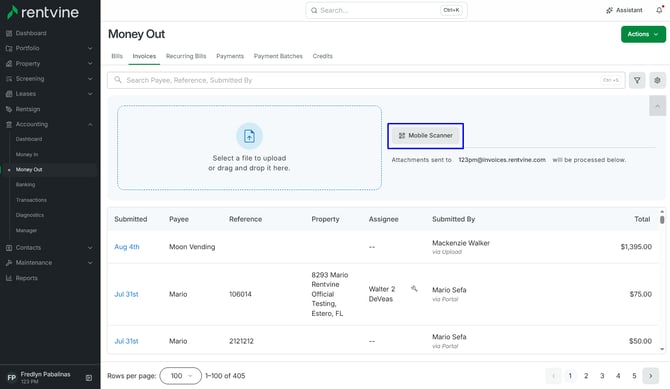Open Transactions under Accounting
This screenshot has width=670, height=389.
31,200
